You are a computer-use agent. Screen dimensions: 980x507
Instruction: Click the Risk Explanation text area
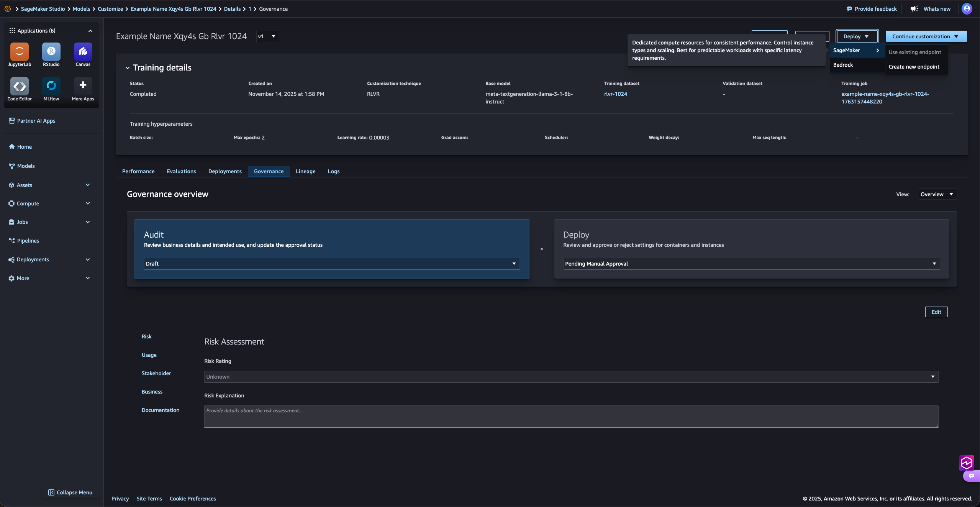(x=571, y=417)
